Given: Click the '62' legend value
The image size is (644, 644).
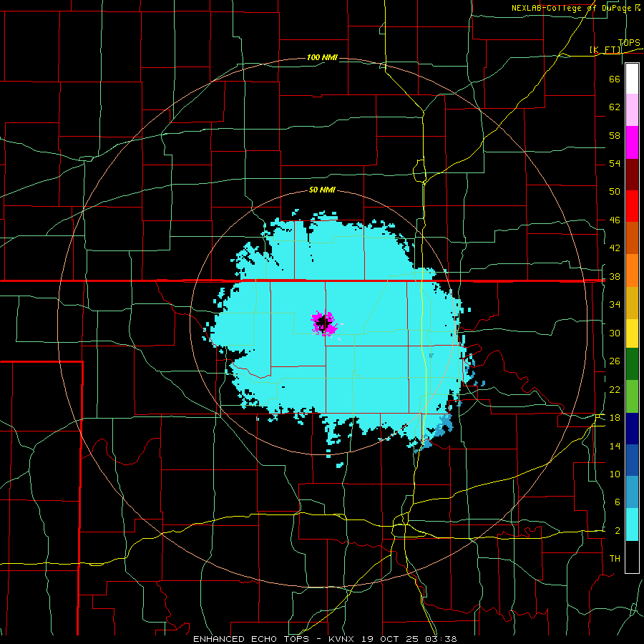Looking at the screenshot, I should pyautogui.click(x=615, y=107).
